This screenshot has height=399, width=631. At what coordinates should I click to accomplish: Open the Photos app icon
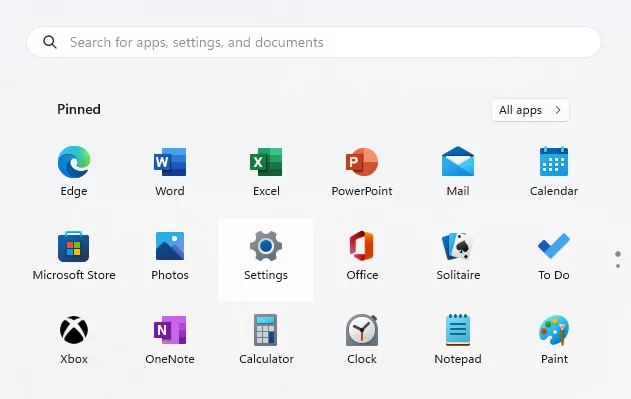coord(170,246)
